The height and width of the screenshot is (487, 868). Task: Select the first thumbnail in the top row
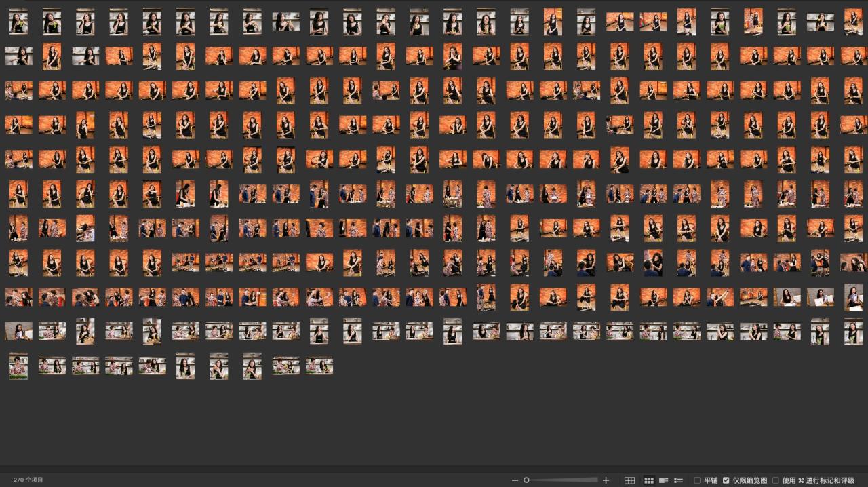tap(18, 22)
